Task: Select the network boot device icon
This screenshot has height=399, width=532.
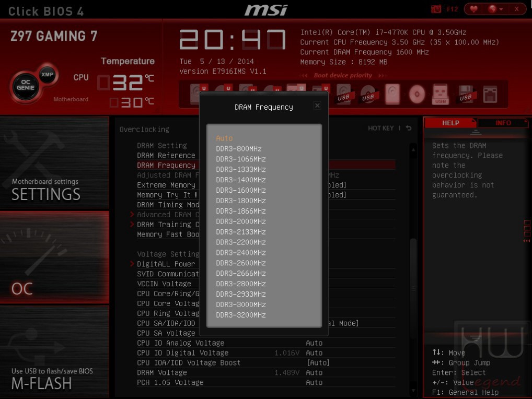Action: (x=490, y=94)
